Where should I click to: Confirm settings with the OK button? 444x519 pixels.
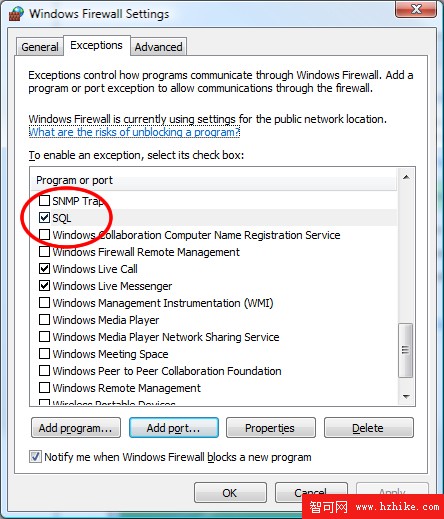(x=230, y=492)
